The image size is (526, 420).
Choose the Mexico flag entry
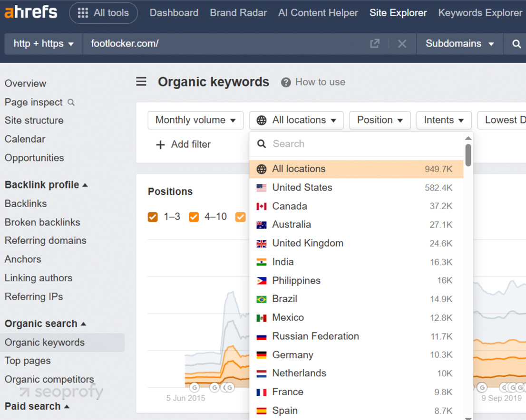[356, 317]
